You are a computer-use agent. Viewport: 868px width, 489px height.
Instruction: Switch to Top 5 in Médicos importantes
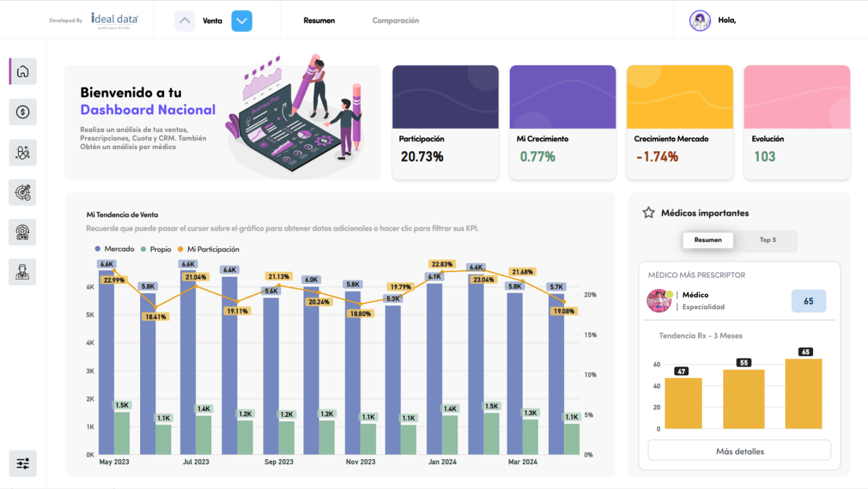767,240
